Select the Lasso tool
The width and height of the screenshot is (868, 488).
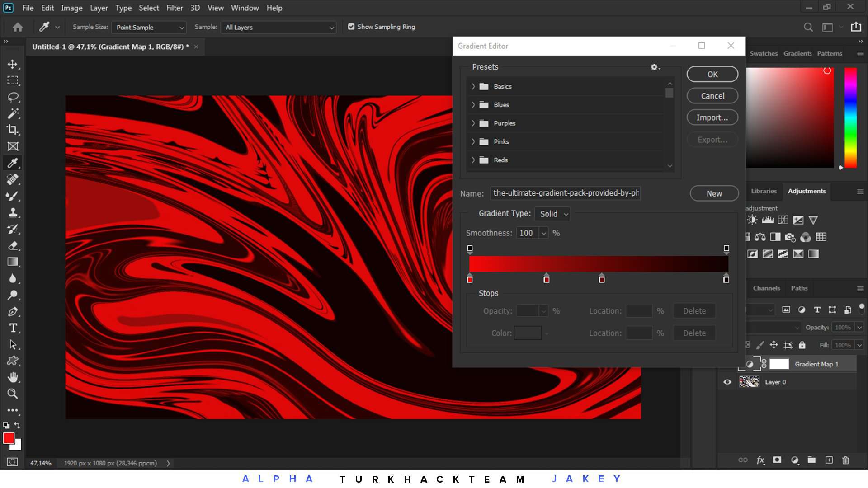(x=13, y=97)
